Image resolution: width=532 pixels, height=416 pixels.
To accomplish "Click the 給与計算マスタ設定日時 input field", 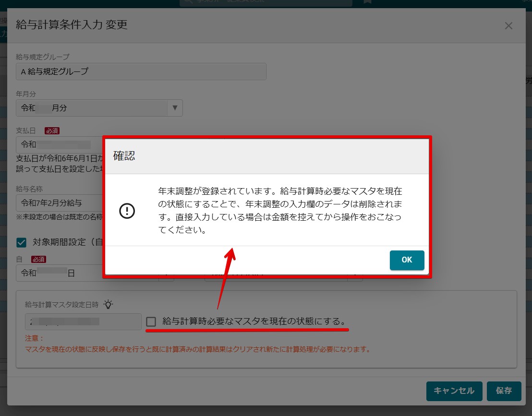I will click(83, 322).
